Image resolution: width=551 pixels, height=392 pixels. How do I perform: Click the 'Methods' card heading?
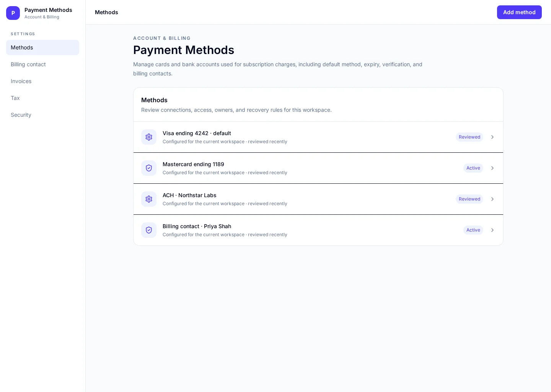click(x=154, y=100)
